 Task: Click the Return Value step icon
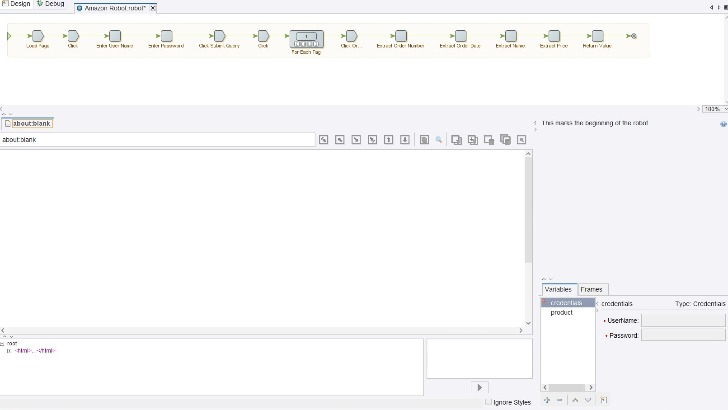[x=597, y=36]
